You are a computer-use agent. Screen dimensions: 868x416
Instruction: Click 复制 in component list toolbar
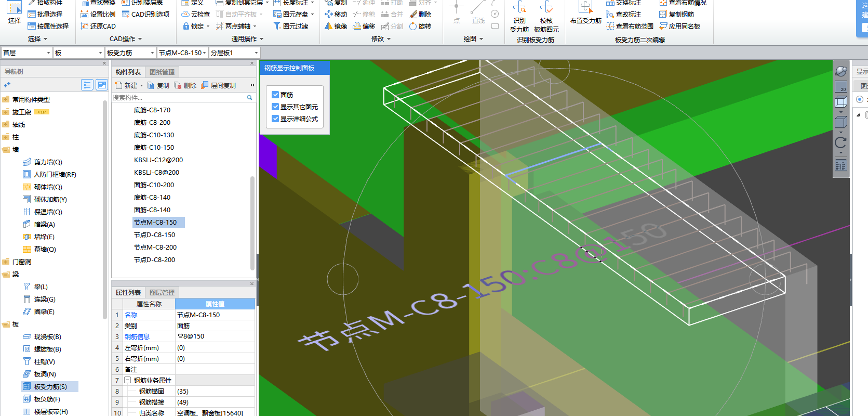coord(158,85)
